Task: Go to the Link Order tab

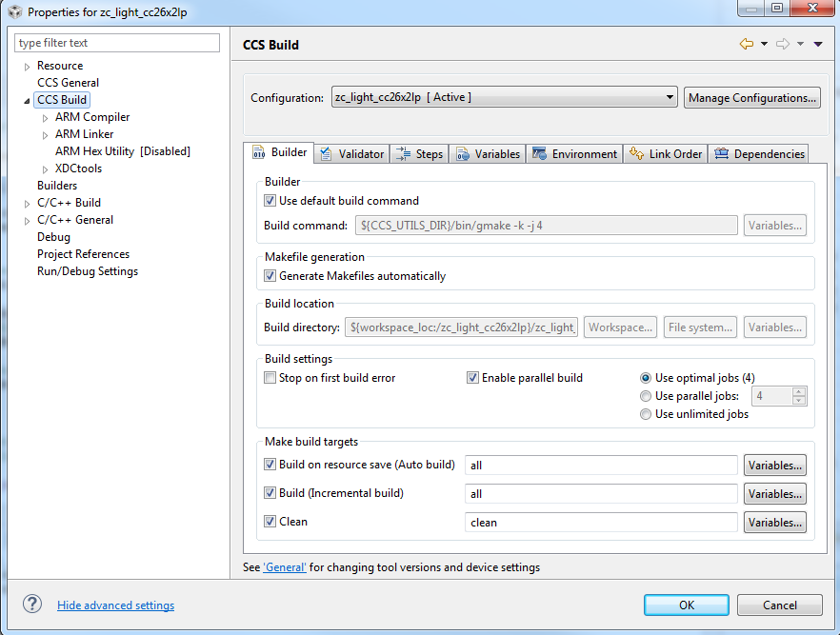Action: pos(666,154)
